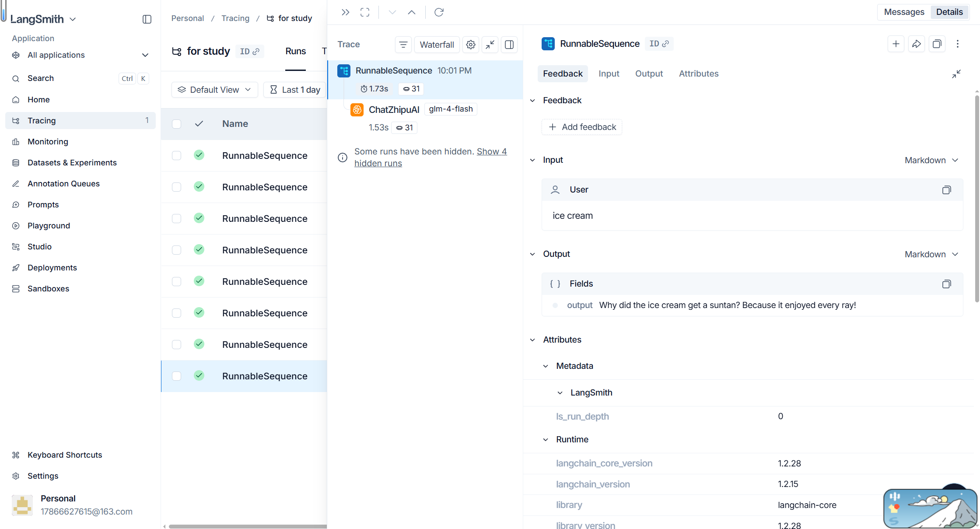Toggle select-all runs checkbox in header
The height and width of the screenshot is (529, 980).
point(177,124)
